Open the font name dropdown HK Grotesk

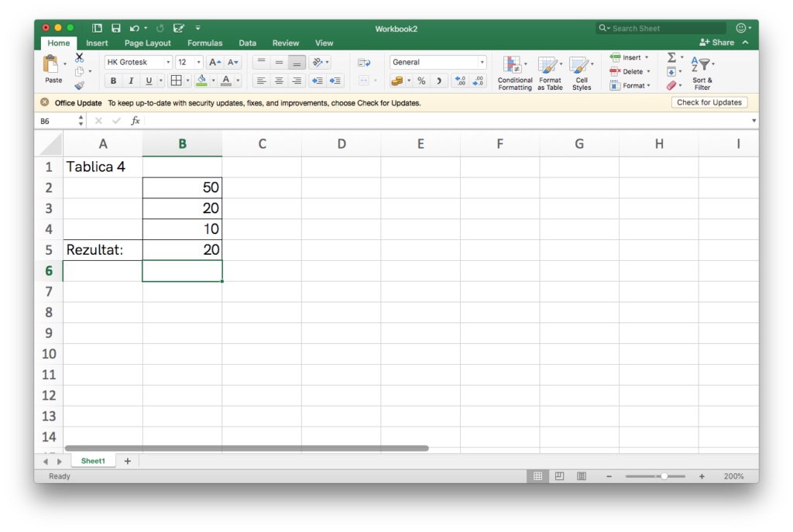tap(139, 62)
